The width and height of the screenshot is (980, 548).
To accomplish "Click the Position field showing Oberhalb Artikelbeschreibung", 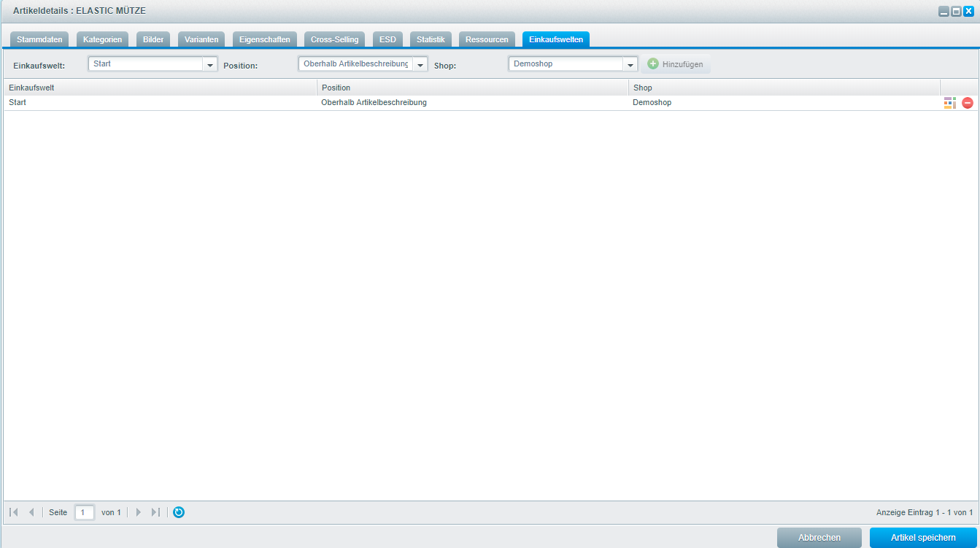I will (356, 64).
